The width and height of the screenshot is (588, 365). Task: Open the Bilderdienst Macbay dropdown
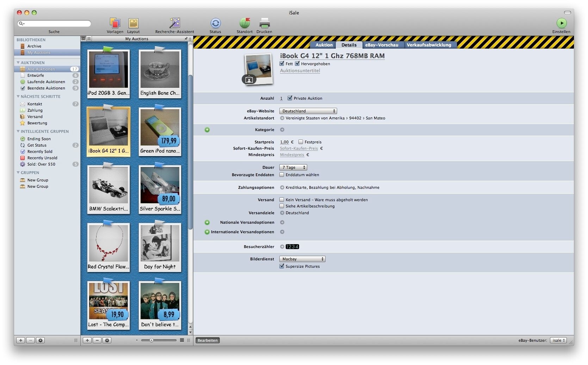[x=302, y=259]
